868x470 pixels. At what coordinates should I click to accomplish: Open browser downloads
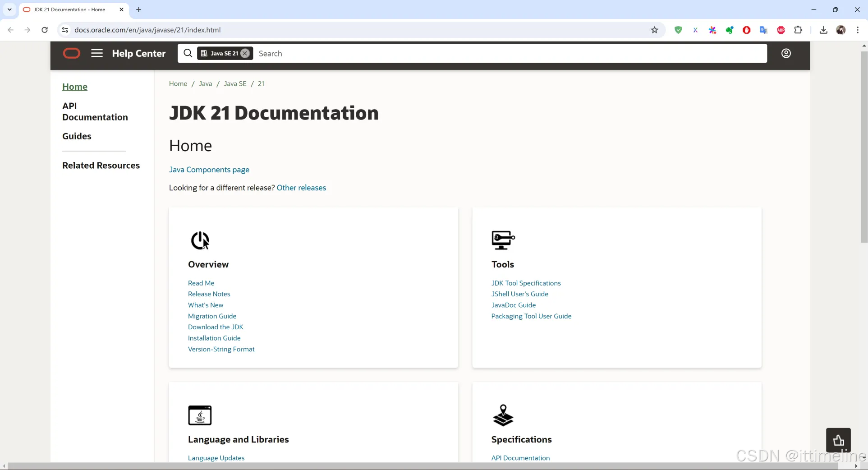tap(823, 30)
